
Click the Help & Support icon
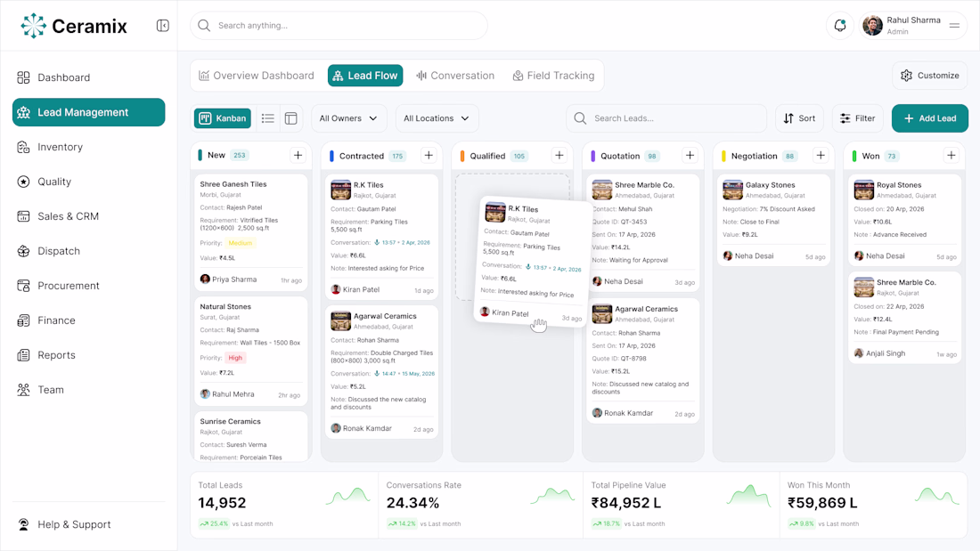point(23,525)
